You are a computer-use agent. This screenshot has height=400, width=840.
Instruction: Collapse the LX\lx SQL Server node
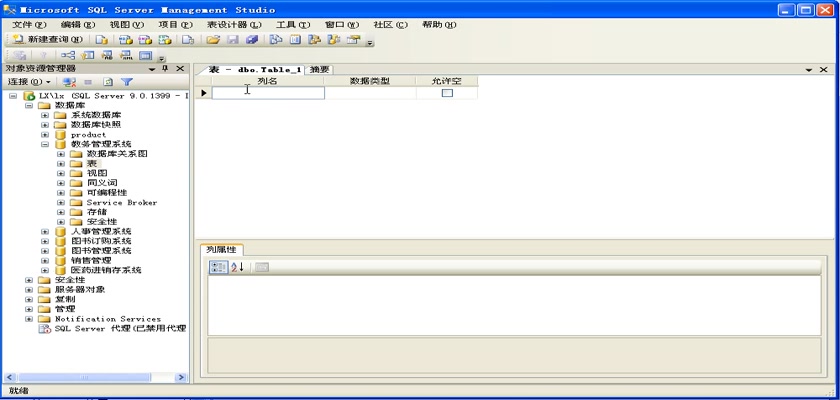point(13,96)
